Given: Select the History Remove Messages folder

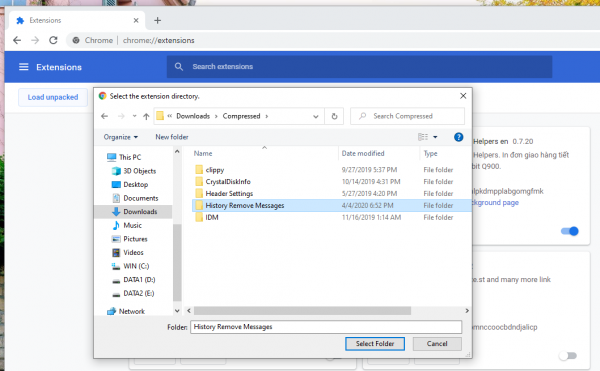Looking at the screenshot, I should (x=331, y=205).
